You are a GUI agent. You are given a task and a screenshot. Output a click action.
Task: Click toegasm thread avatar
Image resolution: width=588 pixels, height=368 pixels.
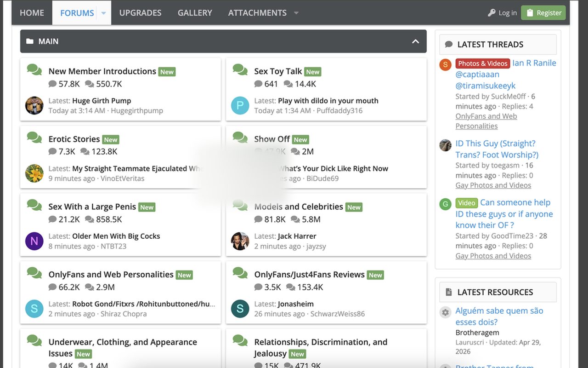coord(445,145)
